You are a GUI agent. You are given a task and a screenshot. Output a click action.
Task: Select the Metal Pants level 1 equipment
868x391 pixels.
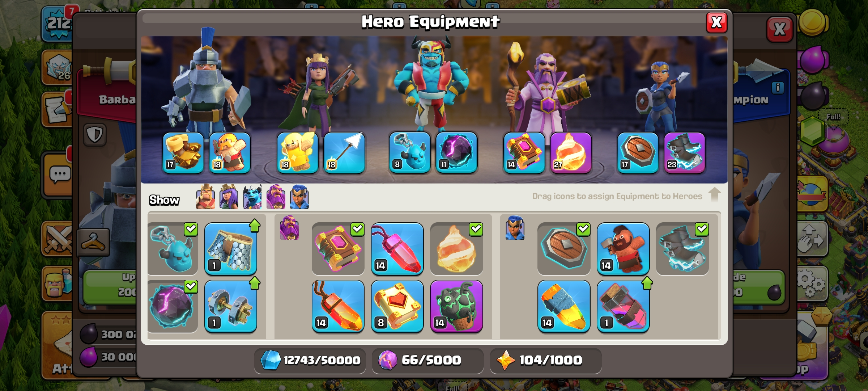tap(231, 249)
